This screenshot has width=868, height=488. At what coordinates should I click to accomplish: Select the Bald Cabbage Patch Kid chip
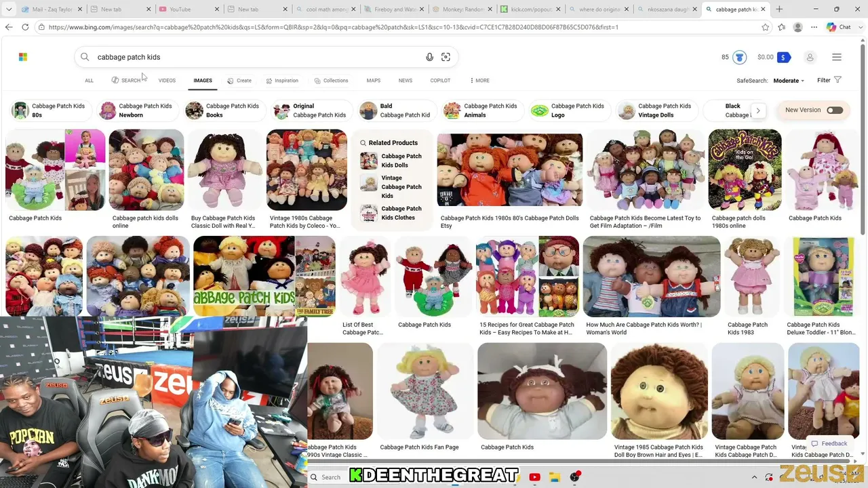point(397,110)
